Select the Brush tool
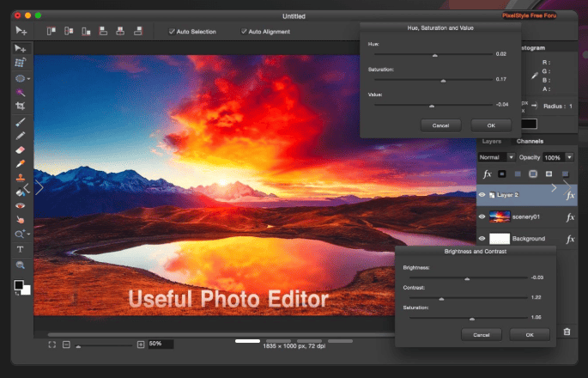The height and width of the screenshot is (378, 588). [x=21, y=122]
